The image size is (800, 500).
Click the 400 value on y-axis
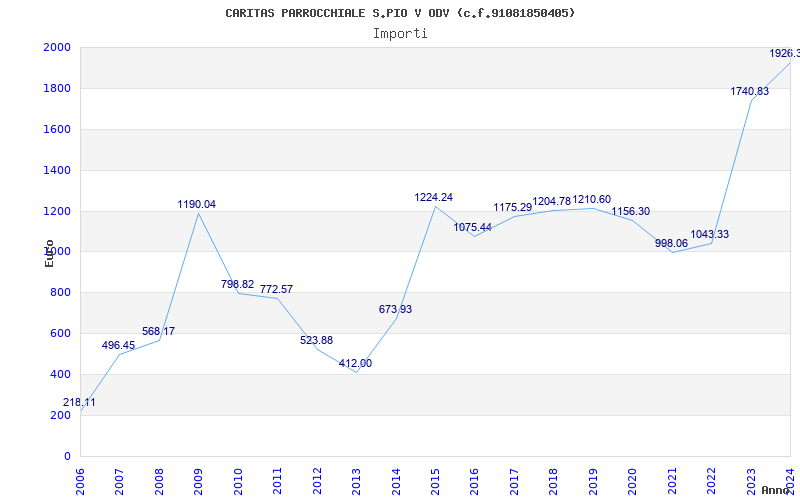(x=60, y=374)
